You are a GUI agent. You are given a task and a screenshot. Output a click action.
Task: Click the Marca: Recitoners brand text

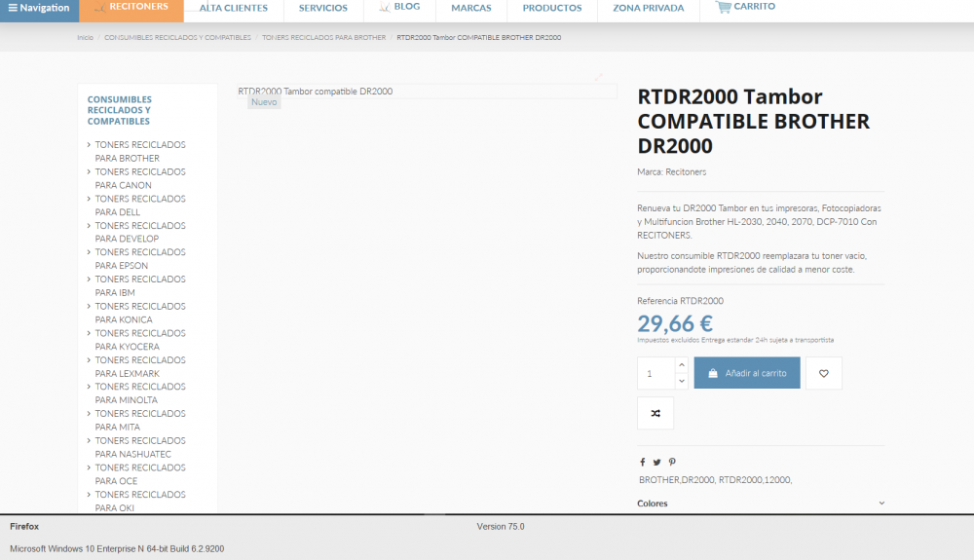coord(671,172)
